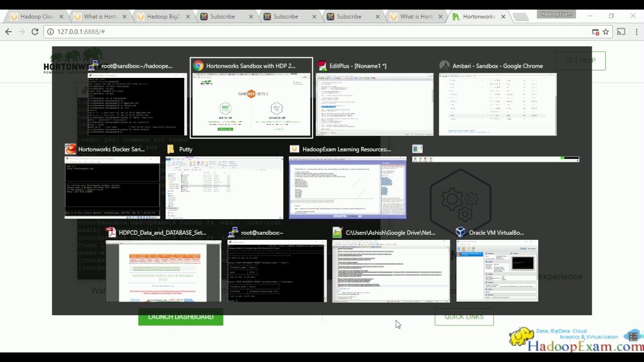Image resolution: width=644 pixels, height=362 pixels.
Task: Open the HadoopExam Learning Resources thumbnail
Action: (x=348, y=188)
